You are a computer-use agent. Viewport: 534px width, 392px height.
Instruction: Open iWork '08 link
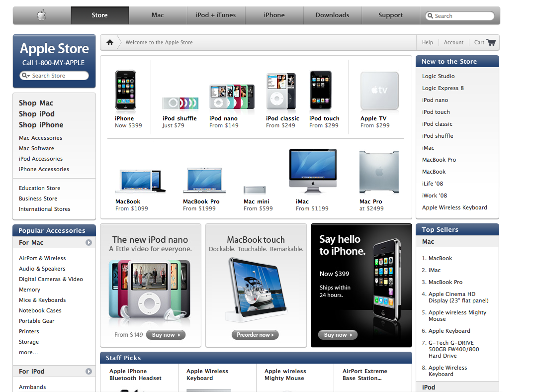point(435,196)
